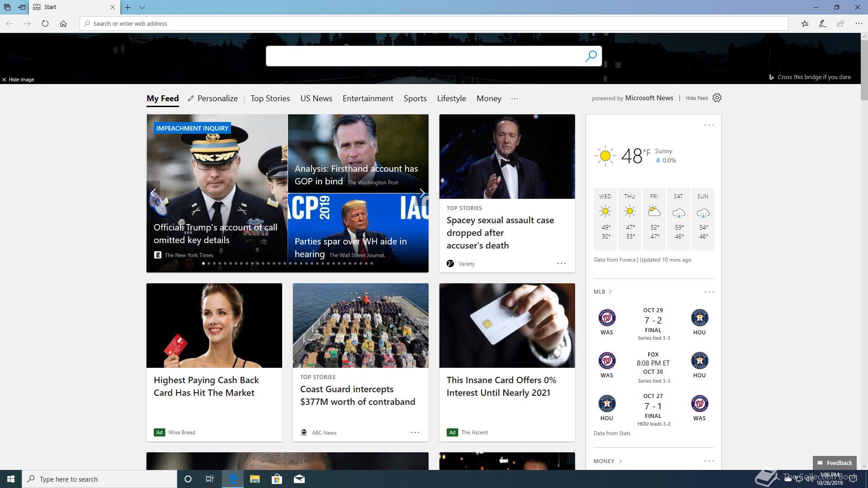The width and height of the screenshot is (868, 488).
Task: Open feed settings gear icon
Action: [717, 98]
